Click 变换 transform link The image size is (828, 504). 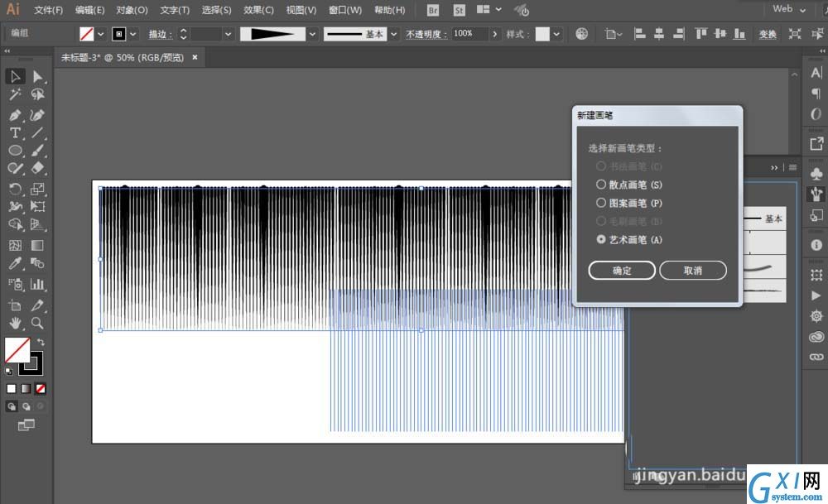[x=768, y=34]
